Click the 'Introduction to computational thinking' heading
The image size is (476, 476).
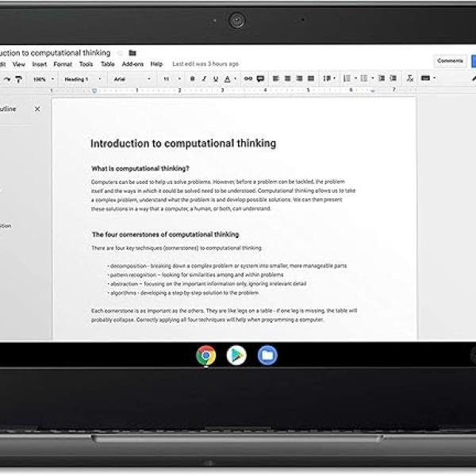tap(183, 144)
